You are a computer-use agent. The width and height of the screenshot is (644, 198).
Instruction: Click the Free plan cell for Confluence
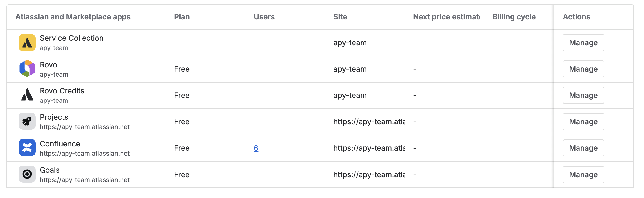pyautogui.click(x=182, y=148)
